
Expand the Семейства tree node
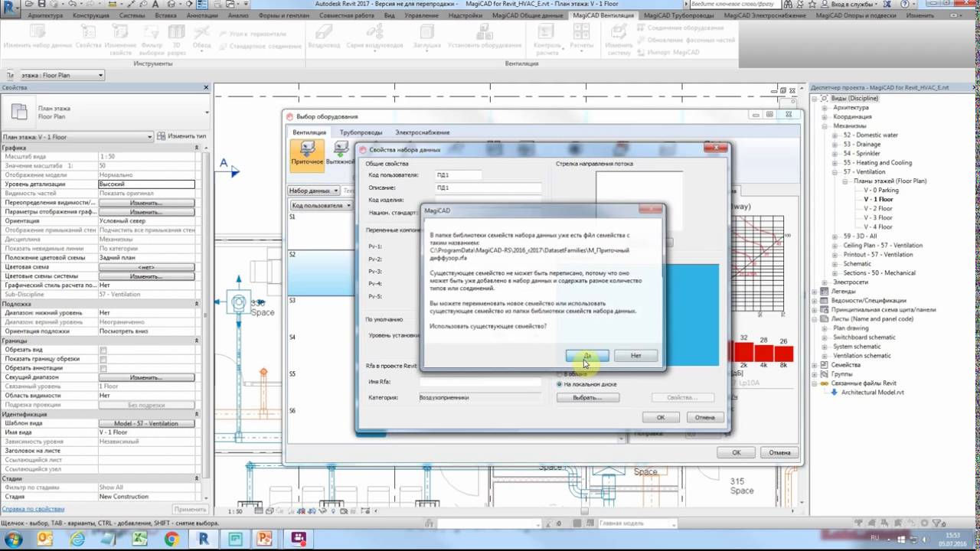[815, 365]
